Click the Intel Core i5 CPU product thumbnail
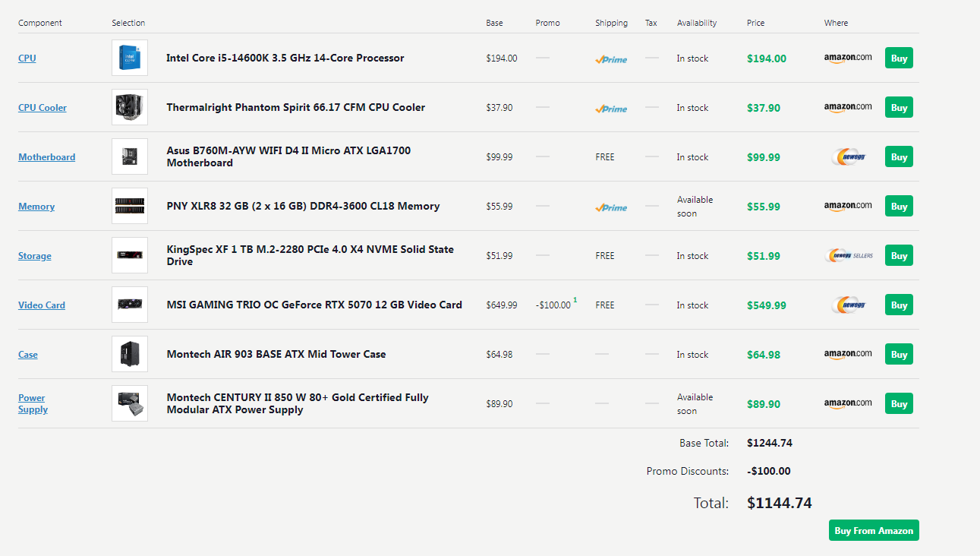The height and width of the screenshot is (556, 980). [x=130, y=58]
